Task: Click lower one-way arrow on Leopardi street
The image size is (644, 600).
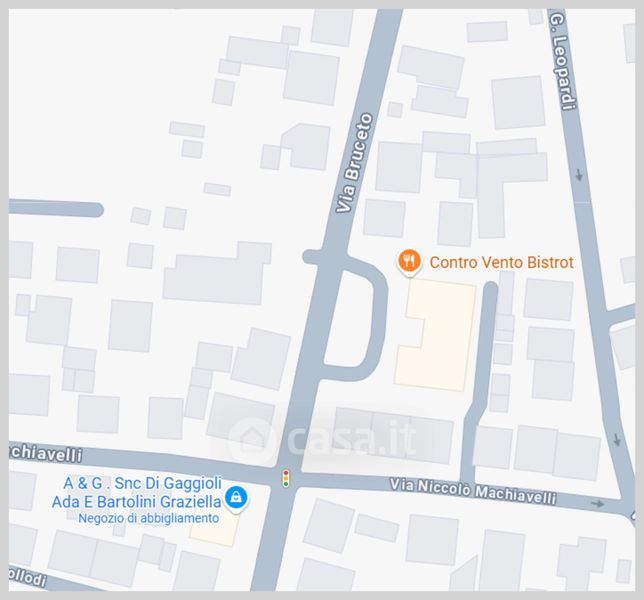Action: coord(617,440)
